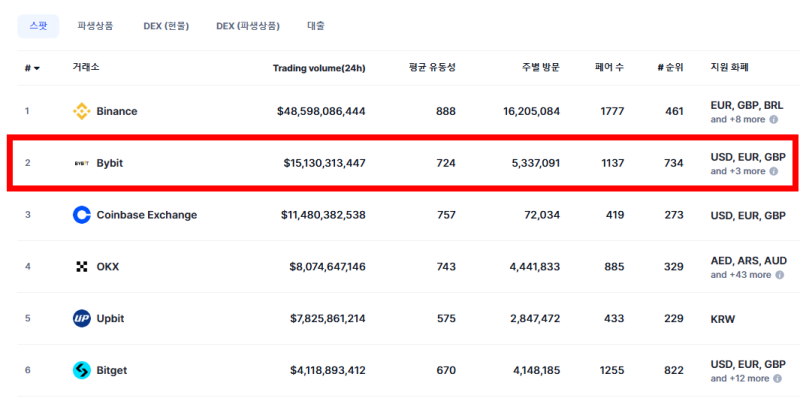Sort by 평균 유동성 column header

(x=432, y=67)
